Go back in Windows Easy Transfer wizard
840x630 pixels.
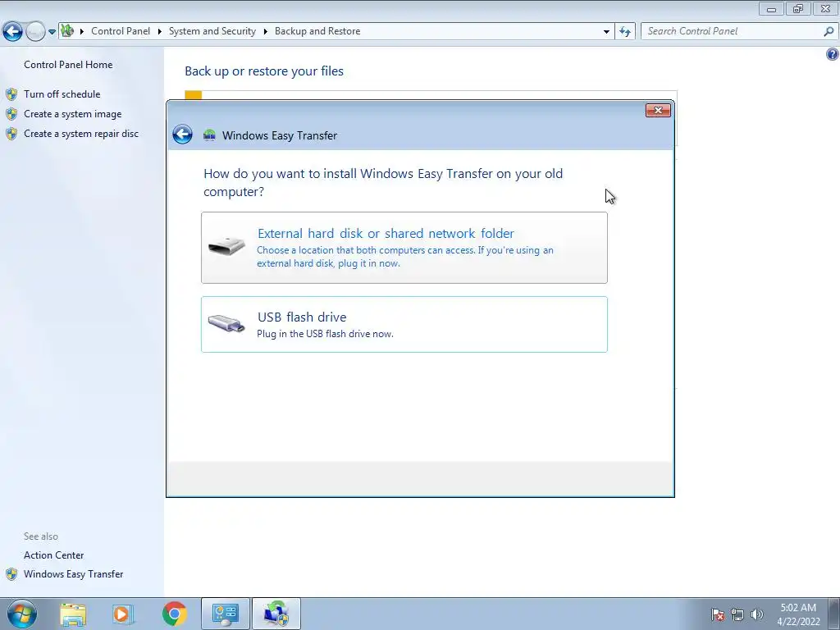click(x=182, y=135)
